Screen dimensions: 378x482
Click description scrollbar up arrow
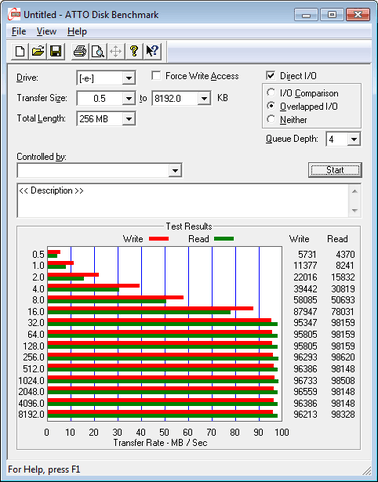(355, 191)
